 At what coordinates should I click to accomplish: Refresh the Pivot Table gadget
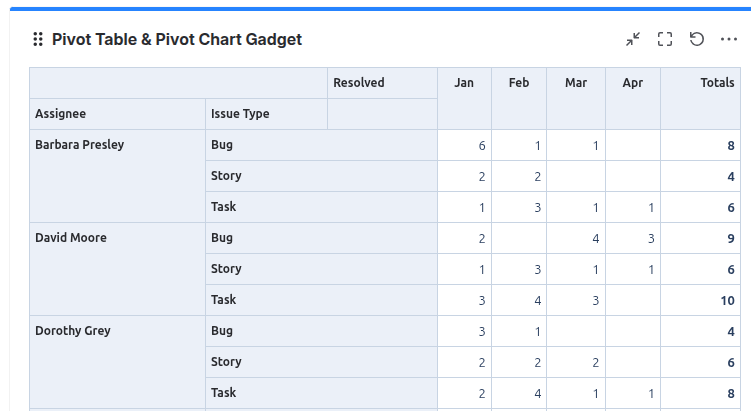point(697,39)
